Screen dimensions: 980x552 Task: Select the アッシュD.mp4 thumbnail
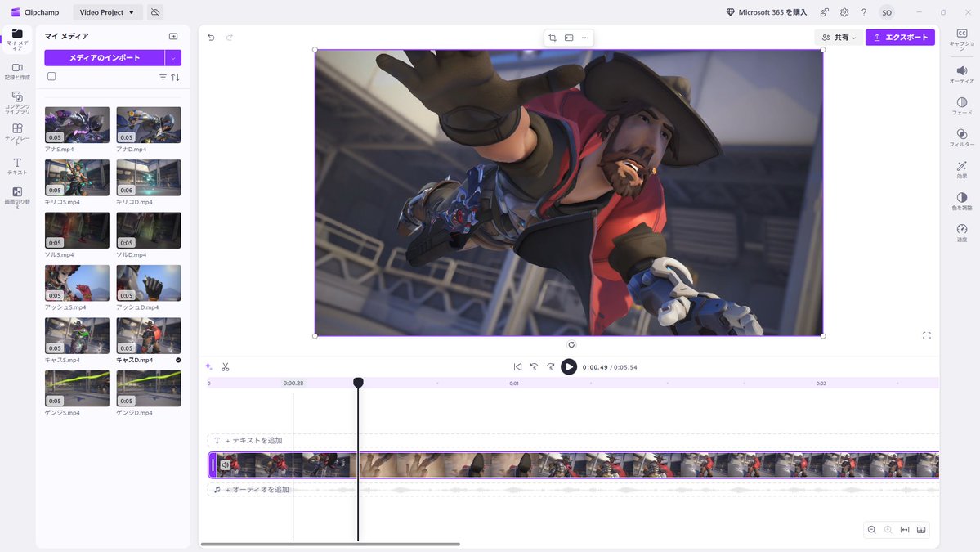[149, 283]
